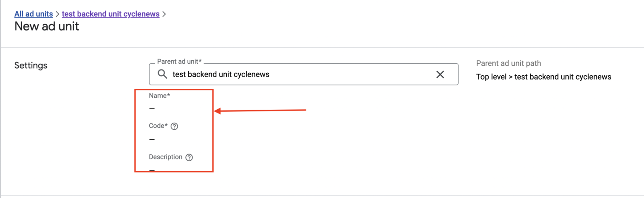The image size is (644, 198).
Task: Click the empty Name value dash
Action: point(152,108)
